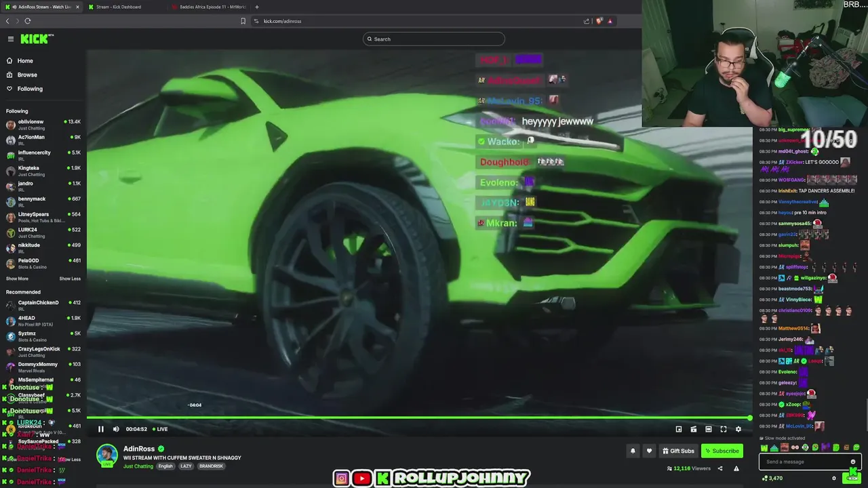Follow AdinRoss with heart button
The image size is (868, 488).
(649, 451)
